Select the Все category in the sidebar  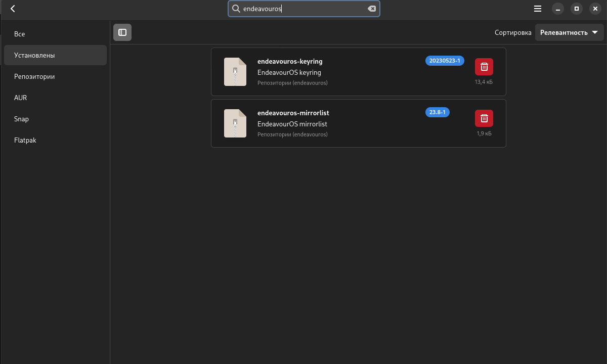pos(55,34)
